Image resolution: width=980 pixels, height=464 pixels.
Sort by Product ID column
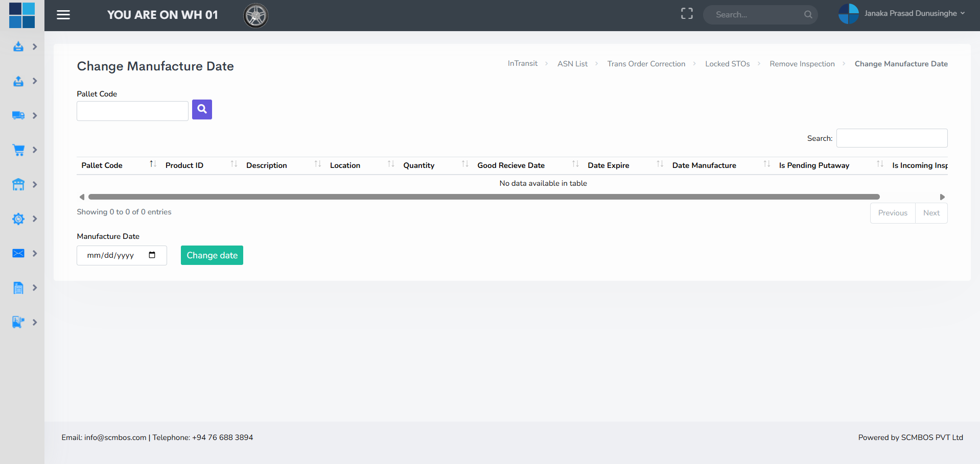(x=201, y=165)
